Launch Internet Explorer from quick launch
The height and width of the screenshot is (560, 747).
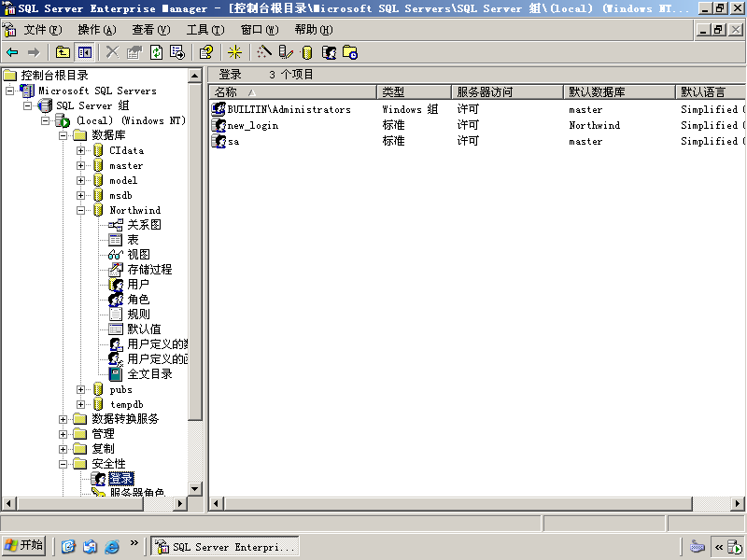tap(112, 546)
